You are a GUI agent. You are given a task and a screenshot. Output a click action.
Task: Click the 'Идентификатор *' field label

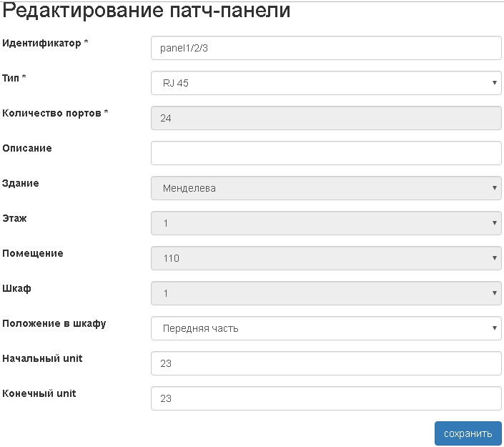pyautogui.click(x=45, y=43)
